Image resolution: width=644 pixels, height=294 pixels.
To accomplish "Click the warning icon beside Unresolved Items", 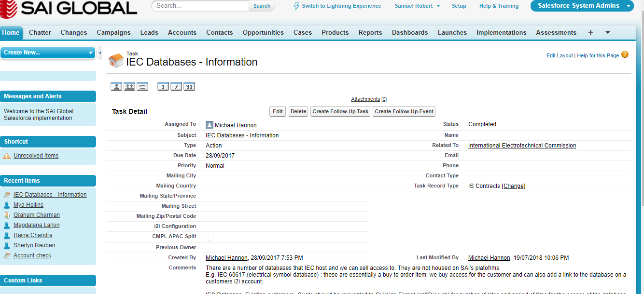I will 7,156.
